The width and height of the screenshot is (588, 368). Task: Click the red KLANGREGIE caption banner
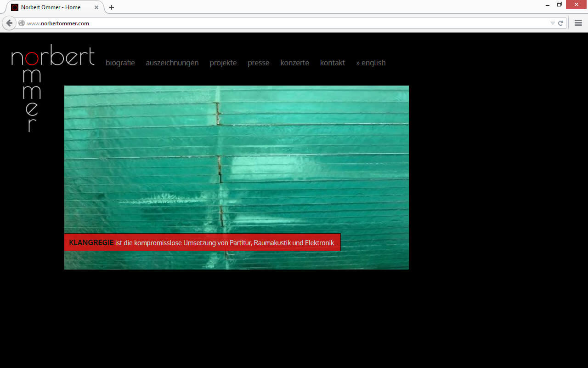(x=203, y=242)
